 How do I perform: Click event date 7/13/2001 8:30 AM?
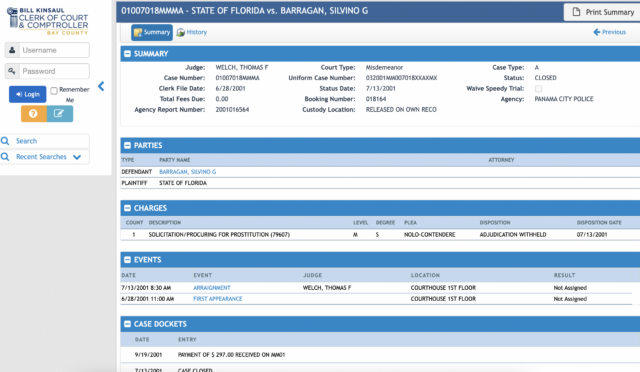coord(146,288)
